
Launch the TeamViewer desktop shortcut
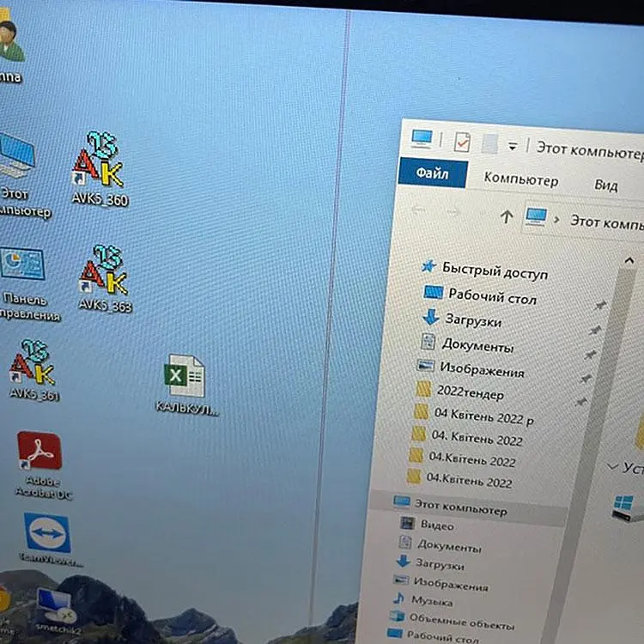[x=48, y=539]
